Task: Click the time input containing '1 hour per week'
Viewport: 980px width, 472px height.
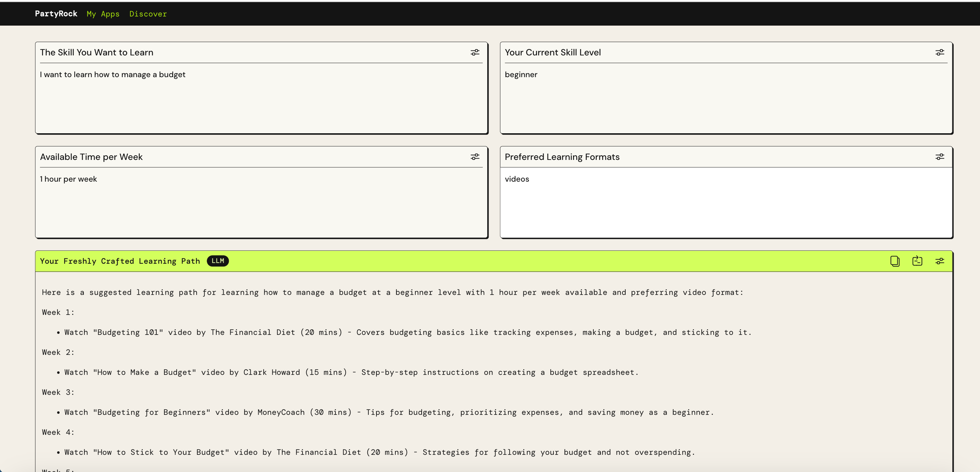Action: click(x=261, y=202)
